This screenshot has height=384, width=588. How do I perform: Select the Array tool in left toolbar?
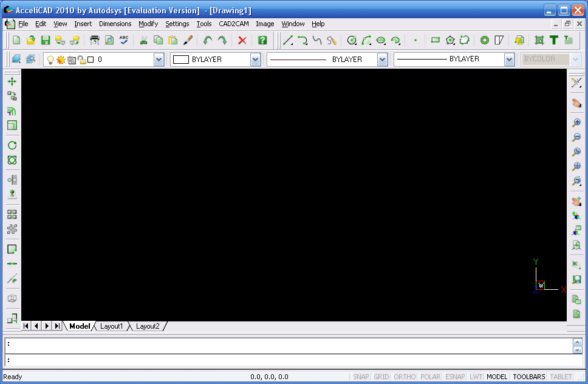click(12, 214)
